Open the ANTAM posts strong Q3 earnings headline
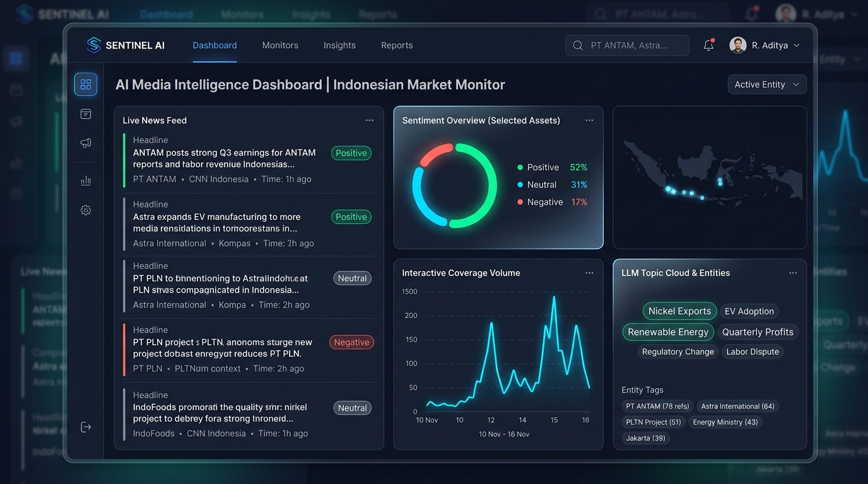 point(225,158)
